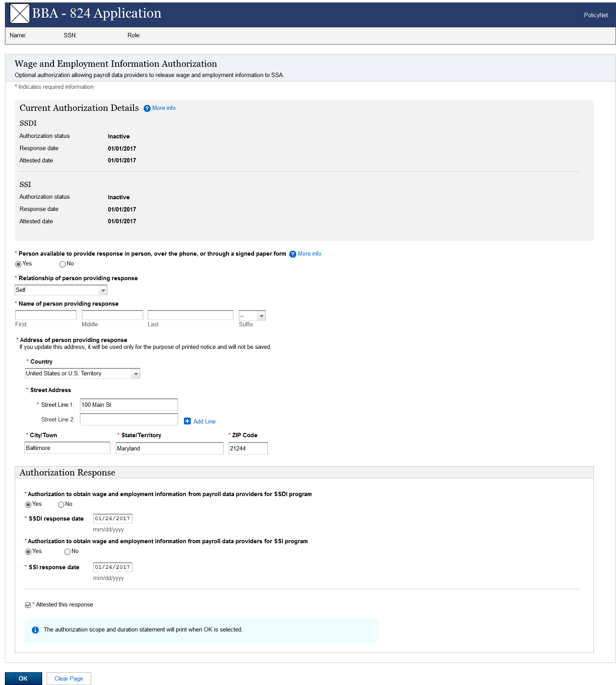This screenshot has width=616, height=685.
Task: Select Yes for person available to respond
Action: pyautogui.click(x=19, y=264)
